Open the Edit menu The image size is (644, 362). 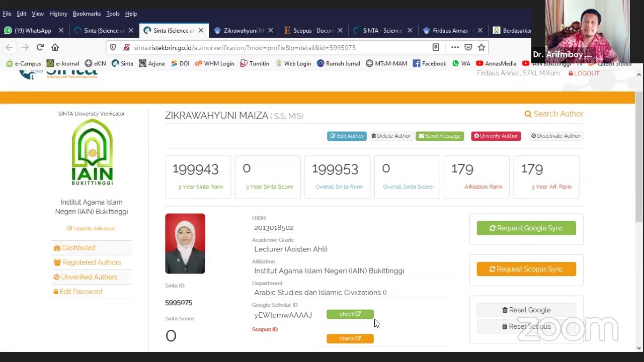tap(22, 14)
